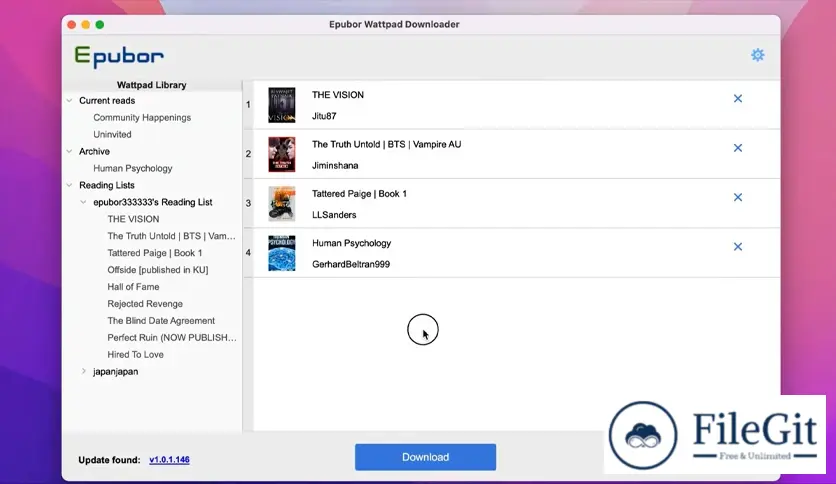
Task: Expand the japanjapan reading list
Action: point(83,371)
